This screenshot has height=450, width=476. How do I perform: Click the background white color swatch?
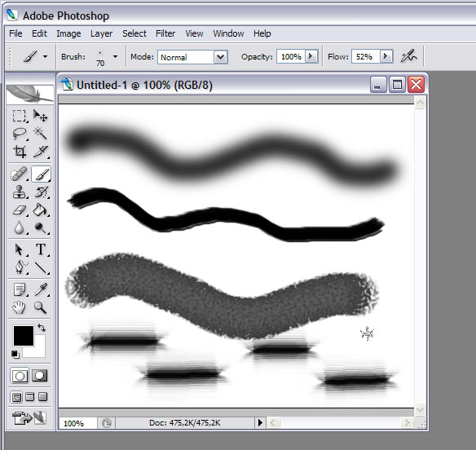pos(39,351)
